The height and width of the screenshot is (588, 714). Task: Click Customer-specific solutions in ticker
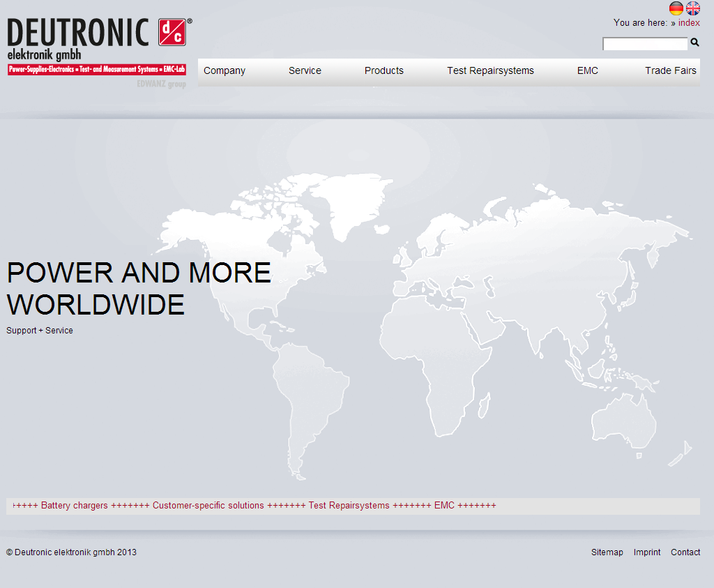[208, 506]
